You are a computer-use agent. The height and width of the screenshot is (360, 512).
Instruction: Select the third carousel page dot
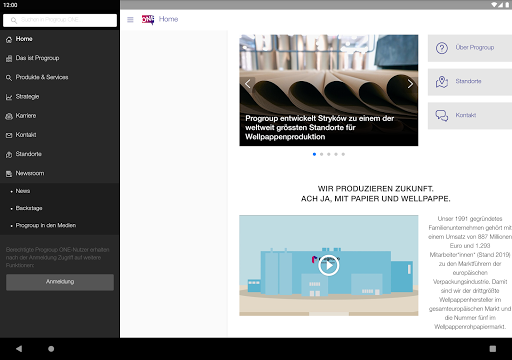(x=329, y=154)
